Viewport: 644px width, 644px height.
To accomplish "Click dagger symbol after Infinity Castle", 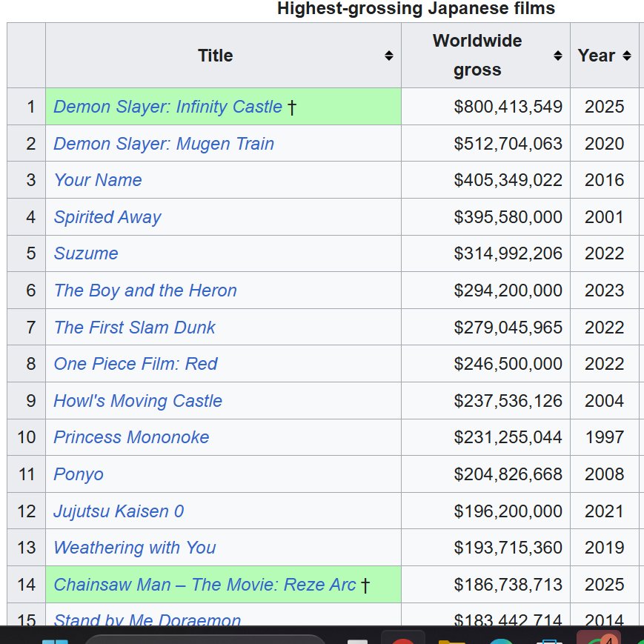I will coord(291,107).
